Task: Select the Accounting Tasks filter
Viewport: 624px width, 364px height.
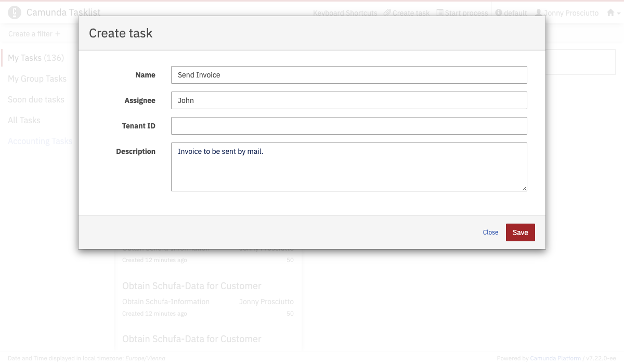Action: coord(40,141)
